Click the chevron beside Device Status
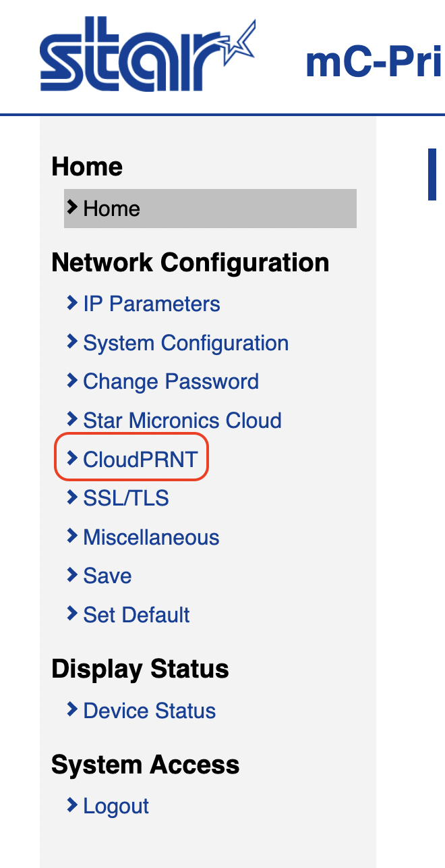Viewport: 445px width, 868px height. click(72, 709)
